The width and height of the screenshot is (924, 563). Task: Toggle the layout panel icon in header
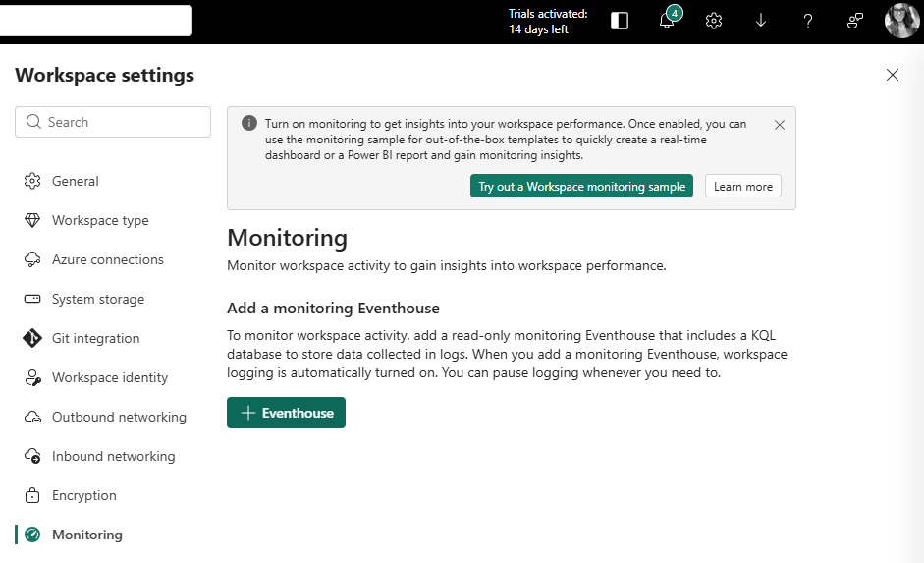[620, 22]
